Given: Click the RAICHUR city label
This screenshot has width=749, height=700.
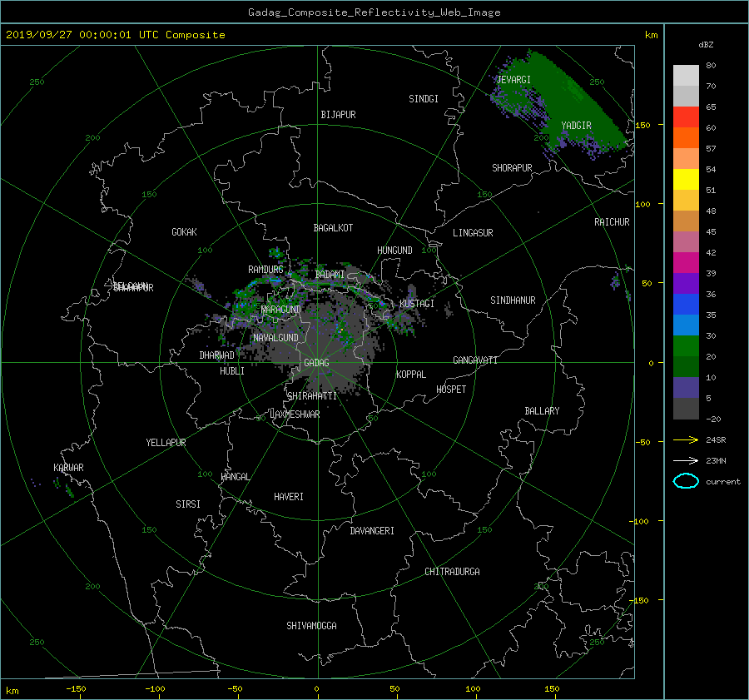Looking at the screenshot, I should (612, 222).
